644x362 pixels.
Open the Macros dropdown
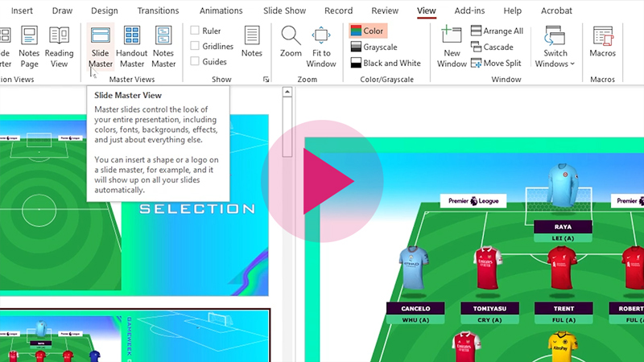[x=602, y=47]
